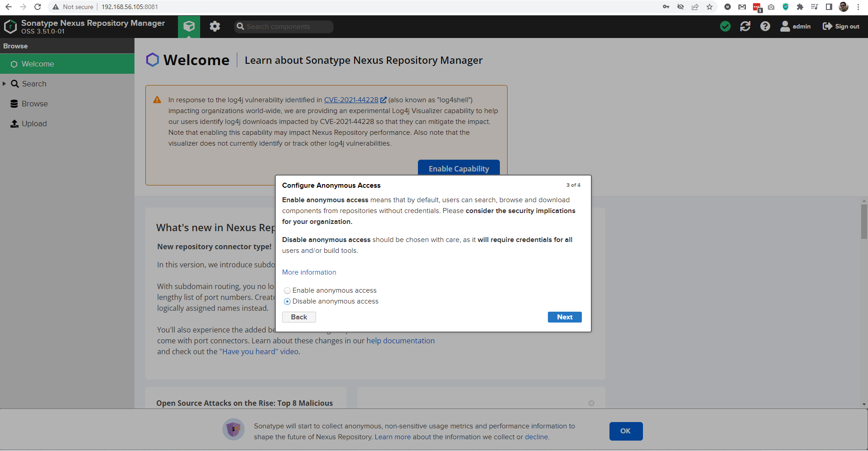Click the red badge extension icon
Image resolution: width=868 pixels, height=451 pixels.
[757, 7]
